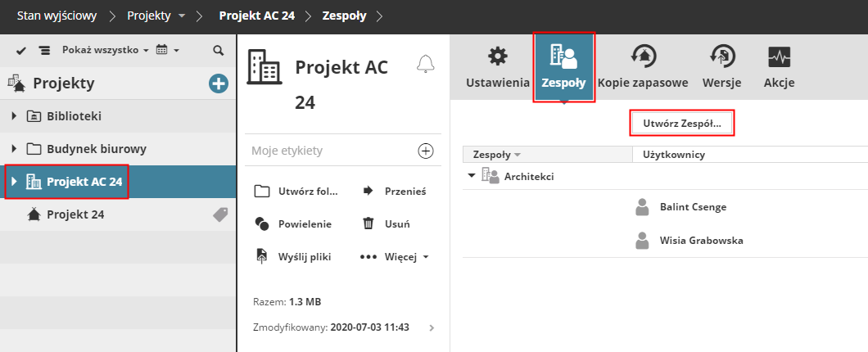
Task: Click the notification bell icon
Action: pyautogui.click(x=425, y=65)
